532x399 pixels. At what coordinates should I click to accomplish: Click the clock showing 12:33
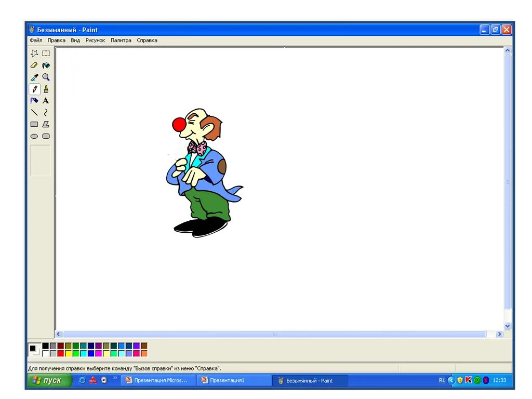pos(499,380)
